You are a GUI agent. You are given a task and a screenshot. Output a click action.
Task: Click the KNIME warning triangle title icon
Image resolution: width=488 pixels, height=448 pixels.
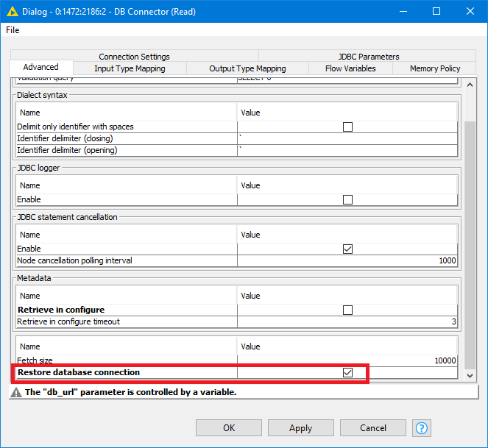pyautogui.click(x=13, y=12)
